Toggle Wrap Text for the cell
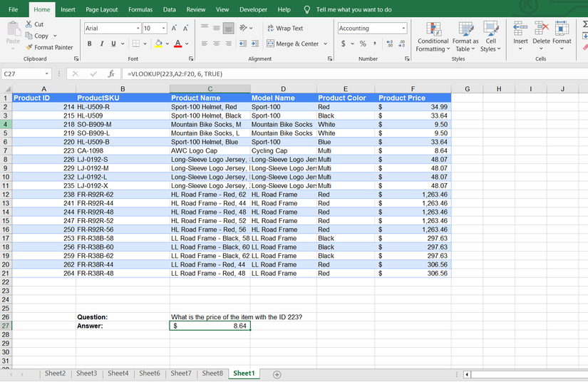Image resolution: width=588 pixels, height=382 pixels. [x=284, y=29]
